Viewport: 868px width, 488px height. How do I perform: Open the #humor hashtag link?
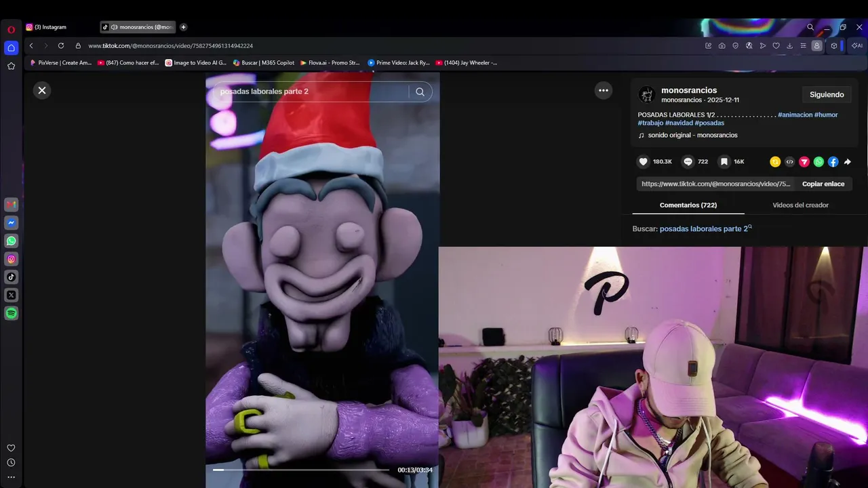pos(826,115)
